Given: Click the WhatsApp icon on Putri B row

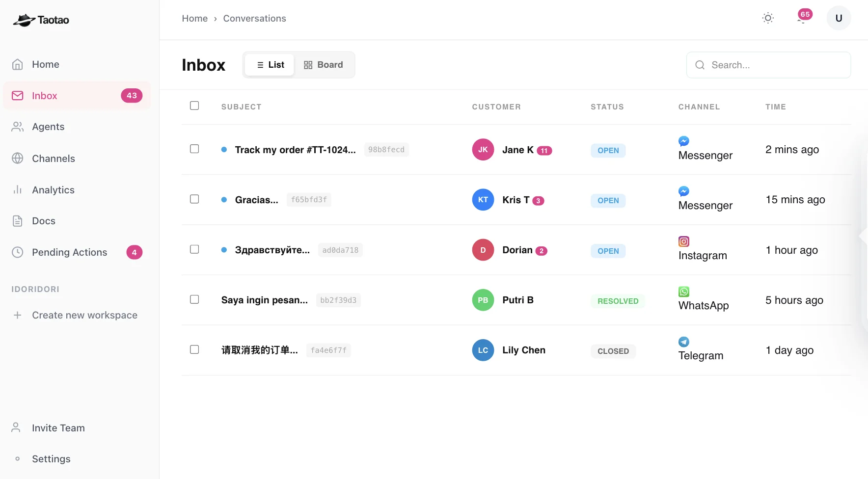Looking at the screenshot, I should click(x=683, y=292).
